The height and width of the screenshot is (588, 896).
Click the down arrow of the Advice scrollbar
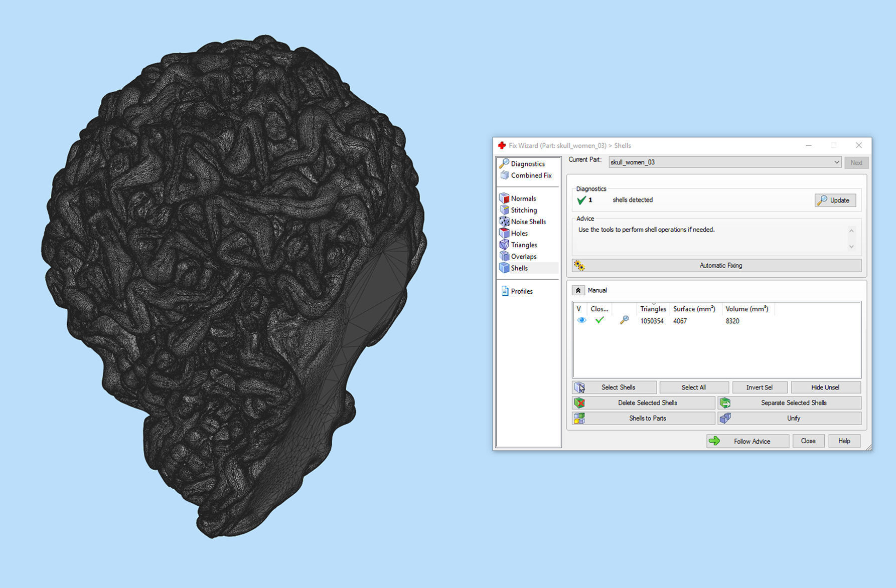pyautogui.click(x=851, y=246)
